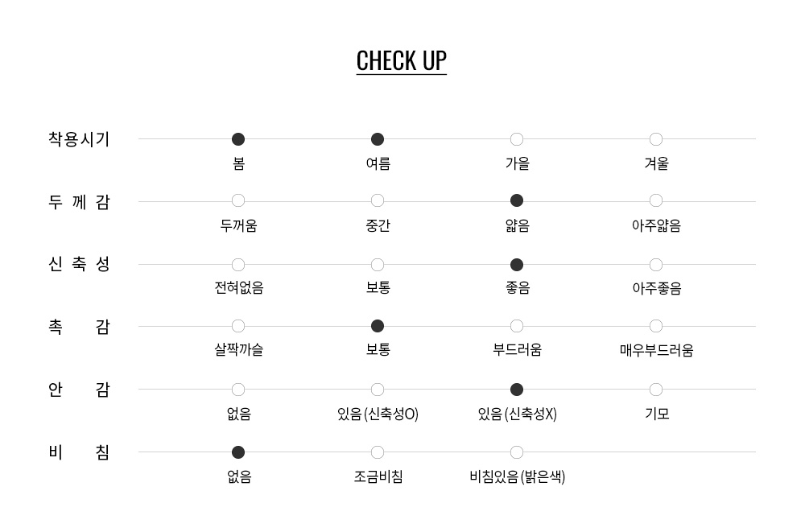Image resolution: width=805 pixels, height=532 pixels.
Task: Pick the 겨울 season dot
Action: (x=656, y=139)
